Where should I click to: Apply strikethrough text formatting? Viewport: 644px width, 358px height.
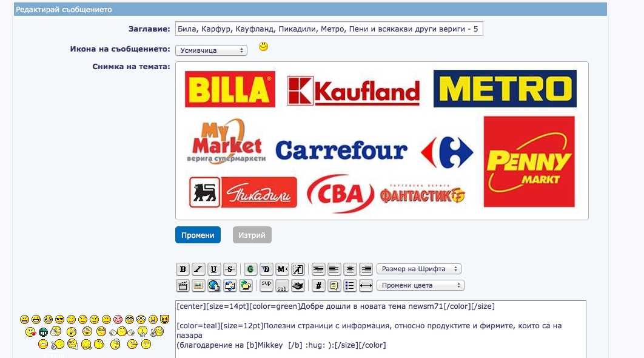coord(230,269)
